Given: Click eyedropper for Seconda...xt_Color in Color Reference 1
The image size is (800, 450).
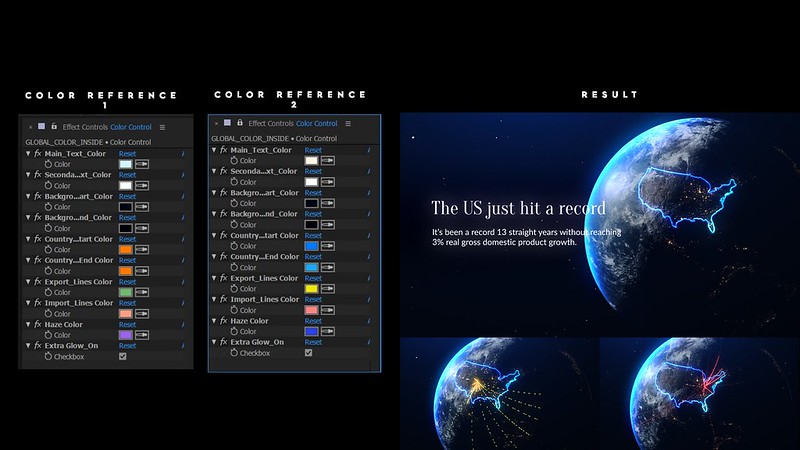Looking at the screenshot, I should tap(142, 186).
